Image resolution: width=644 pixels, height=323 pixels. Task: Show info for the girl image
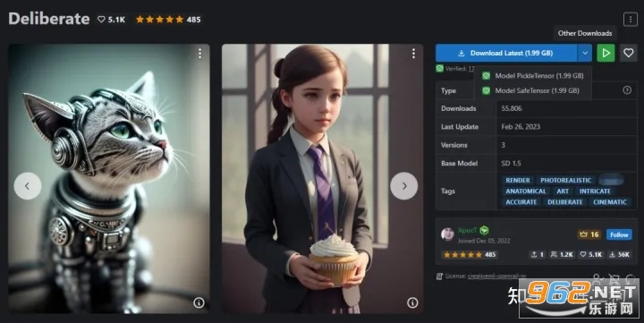pos(412,302)
